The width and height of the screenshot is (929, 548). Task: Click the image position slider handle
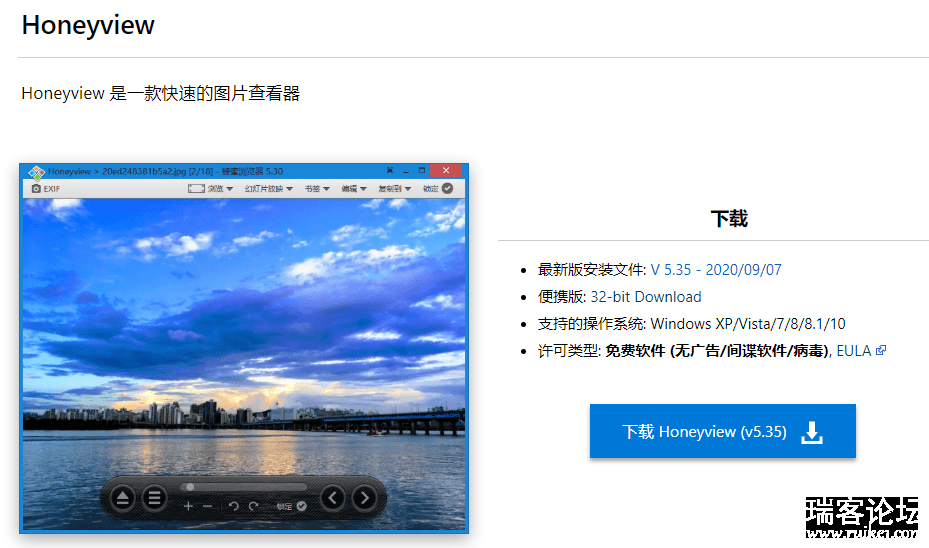point(190,487)
